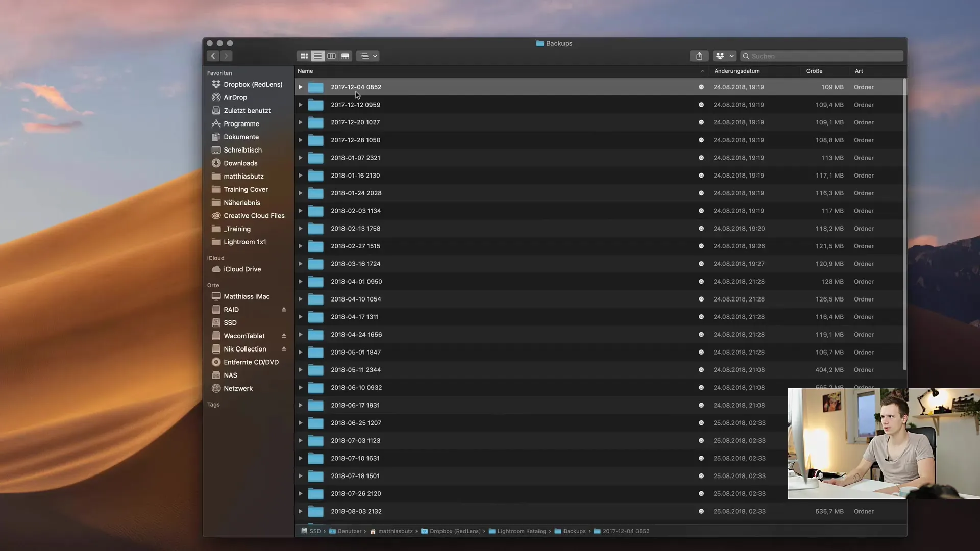Viewport: 980px width, 551px height.
Task: Click the Dropbox toolbar status icon
Action: (x=719, y=56)
